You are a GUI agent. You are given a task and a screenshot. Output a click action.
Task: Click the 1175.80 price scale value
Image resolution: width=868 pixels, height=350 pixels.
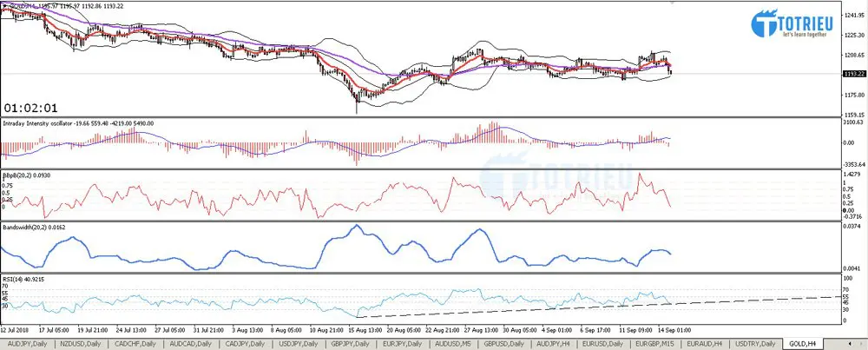pyautogui.click(x=853, y=96)
